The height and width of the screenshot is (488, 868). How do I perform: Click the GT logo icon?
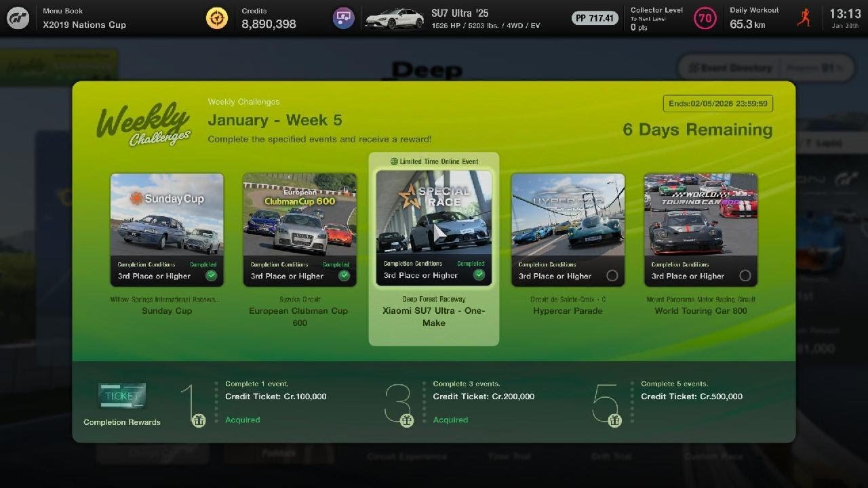click(18, 18)
